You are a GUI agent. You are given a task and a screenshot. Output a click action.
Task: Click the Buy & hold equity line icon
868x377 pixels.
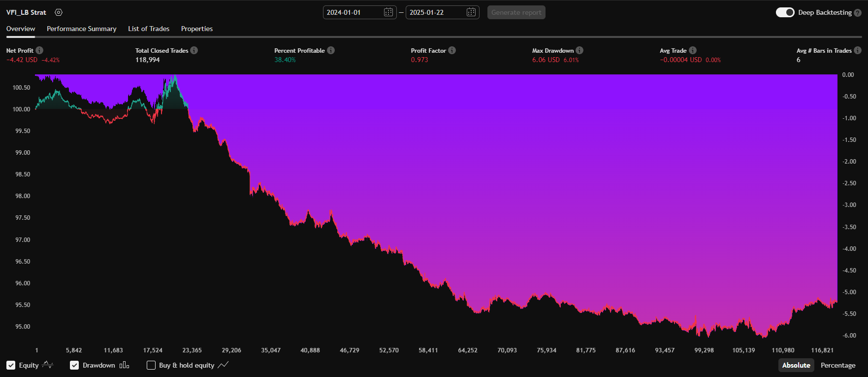point(223,365)
